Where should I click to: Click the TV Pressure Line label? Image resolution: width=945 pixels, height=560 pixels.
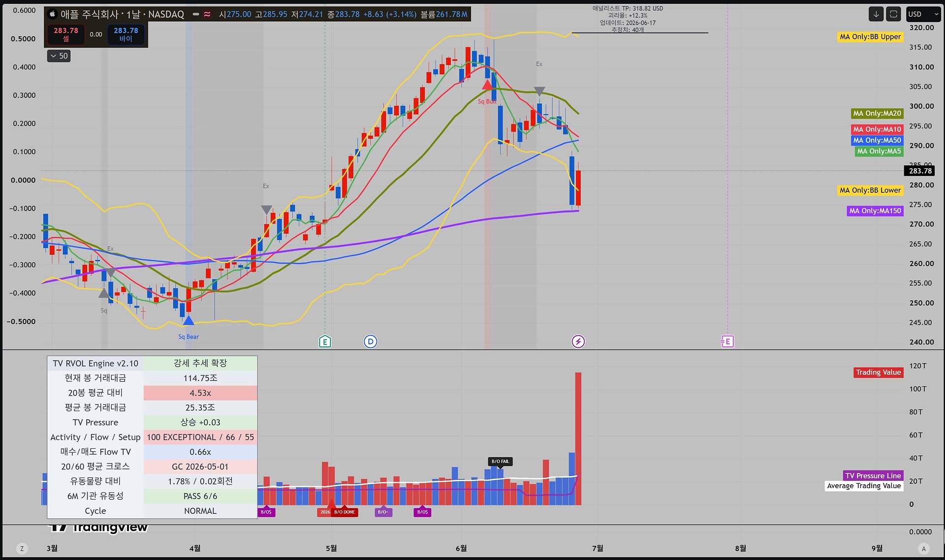874,476
